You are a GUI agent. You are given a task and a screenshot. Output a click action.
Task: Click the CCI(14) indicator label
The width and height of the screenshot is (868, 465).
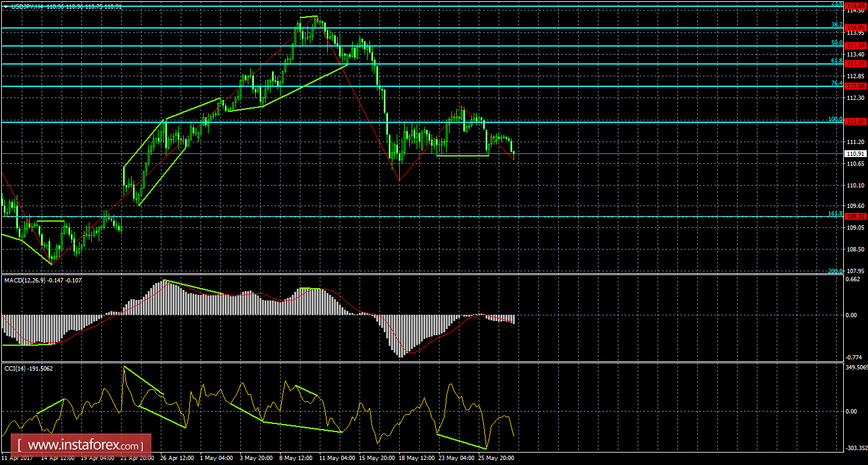pos(16,368)
